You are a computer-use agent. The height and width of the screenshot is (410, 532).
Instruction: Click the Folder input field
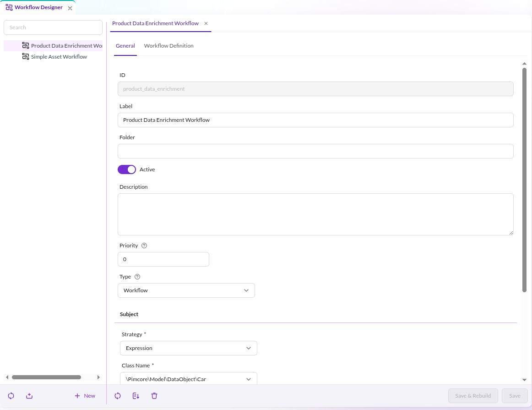[315, 151]
